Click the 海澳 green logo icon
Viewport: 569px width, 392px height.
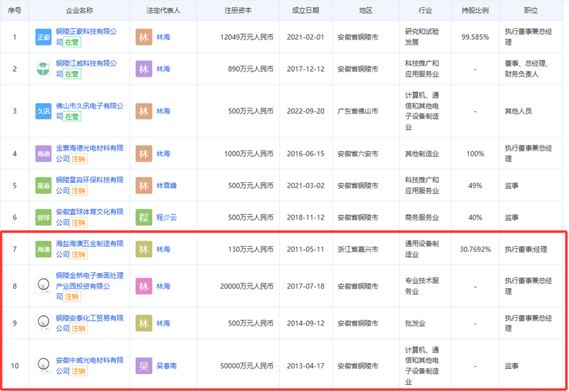coord(43,249)
